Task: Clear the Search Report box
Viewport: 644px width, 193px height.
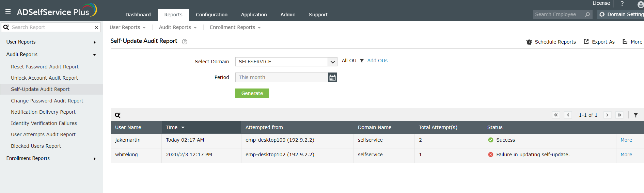Action: pyautogui.click(x=96, y=27)
